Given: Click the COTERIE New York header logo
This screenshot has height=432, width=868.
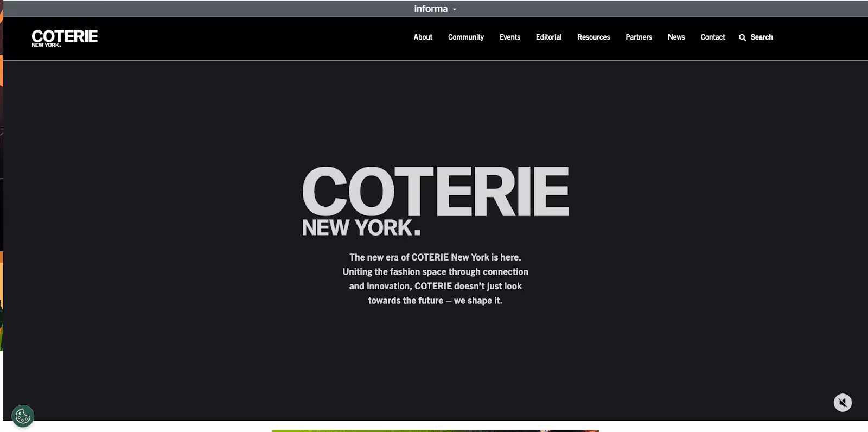Looking at the screenshot, I should pos(65,39).
